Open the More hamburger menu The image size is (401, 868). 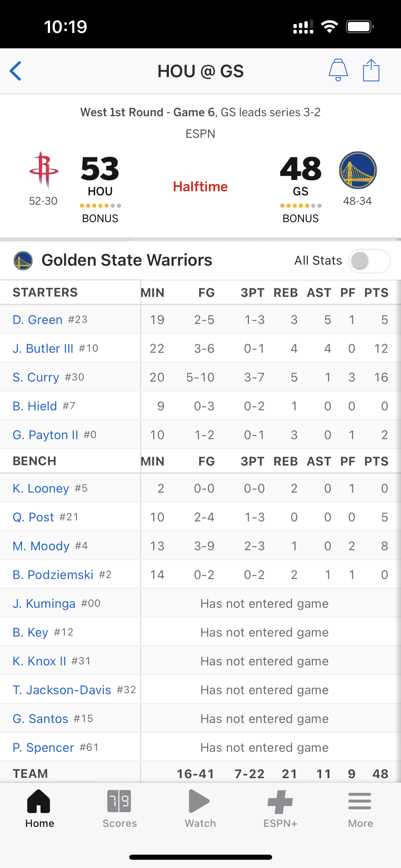click(360, 801)
